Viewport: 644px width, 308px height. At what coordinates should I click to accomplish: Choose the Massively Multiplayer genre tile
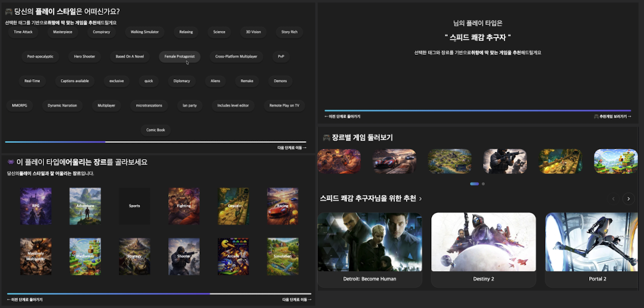[x=36, y=256]
